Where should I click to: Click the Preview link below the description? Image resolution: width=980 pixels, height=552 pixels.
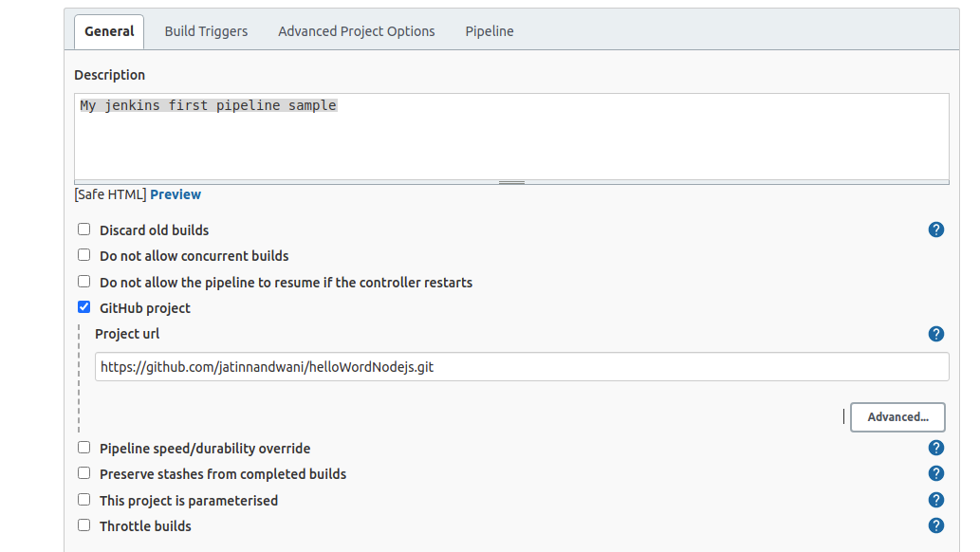point(175,193)
